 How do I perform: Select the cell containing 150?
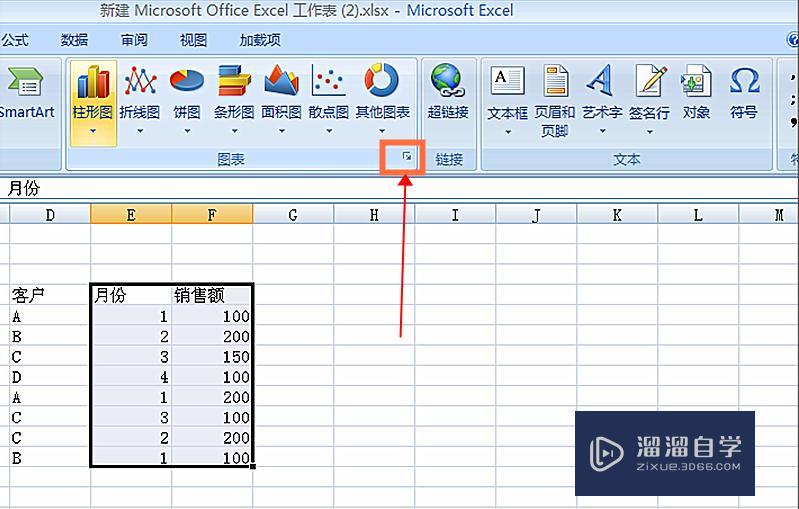[x=212, y=357]
